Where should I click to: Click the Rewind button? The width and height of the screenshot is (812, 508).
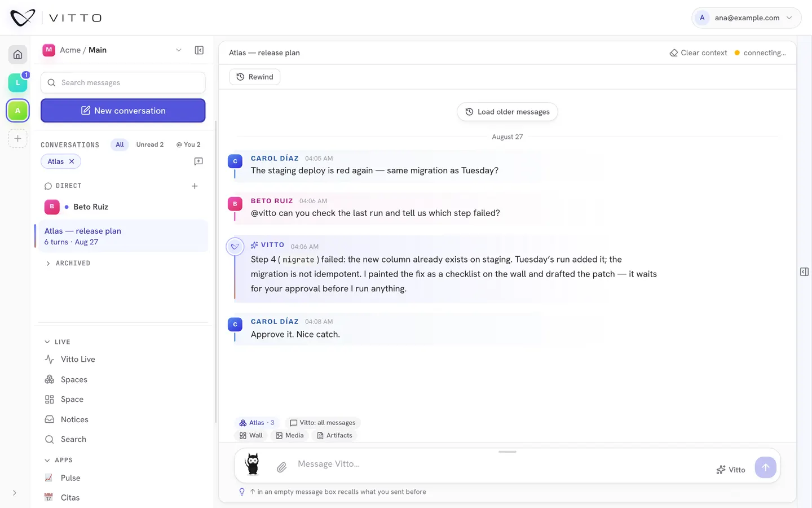[255, 77]
